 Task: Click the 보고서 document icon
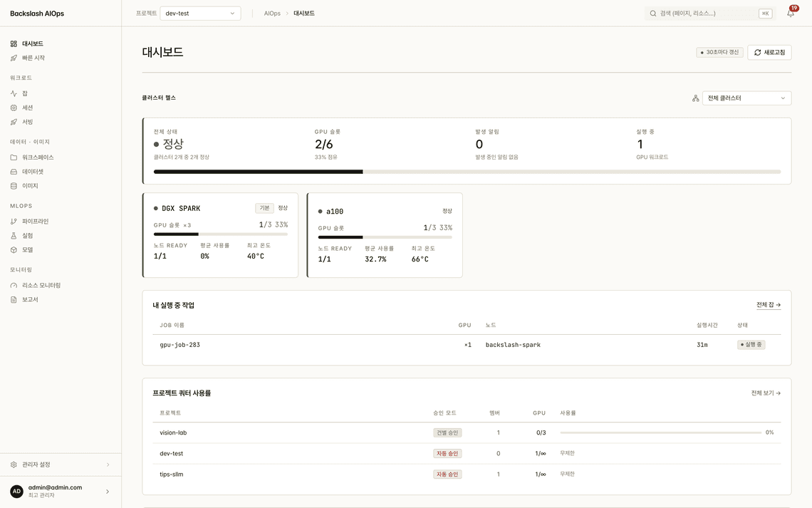point(14,300)
